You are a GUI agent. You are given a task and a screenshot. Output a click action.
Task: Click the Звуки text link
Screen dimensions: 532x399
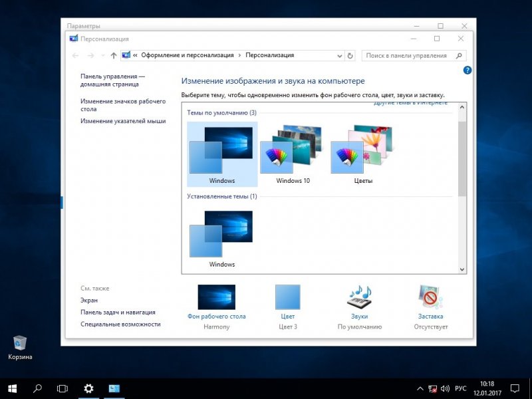(359, 317)
